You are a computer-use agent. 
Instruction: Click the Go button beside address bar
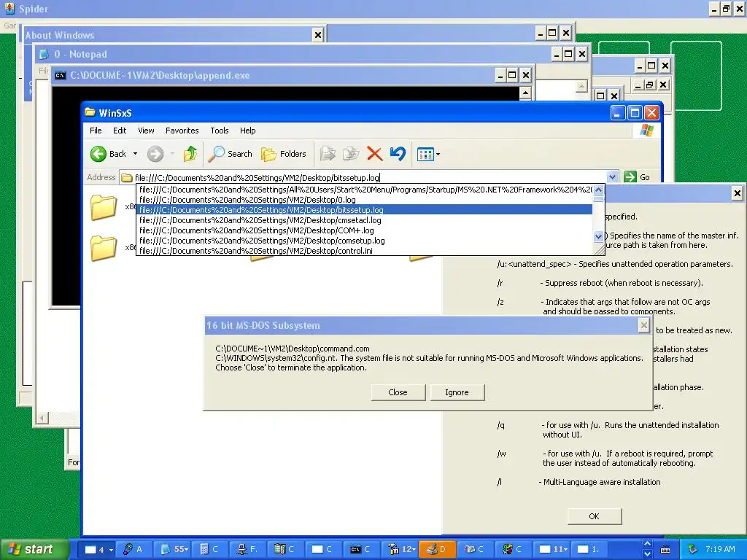[x=637, y=177]
